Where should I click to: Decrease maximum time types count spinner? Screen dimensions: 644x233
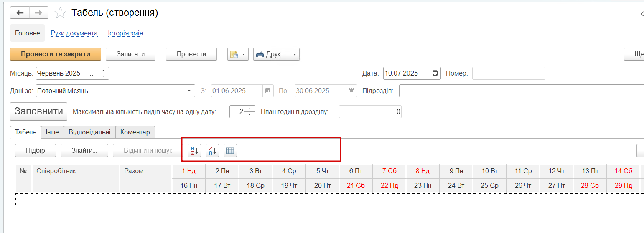pyautogui.click(x=249, y=115)
